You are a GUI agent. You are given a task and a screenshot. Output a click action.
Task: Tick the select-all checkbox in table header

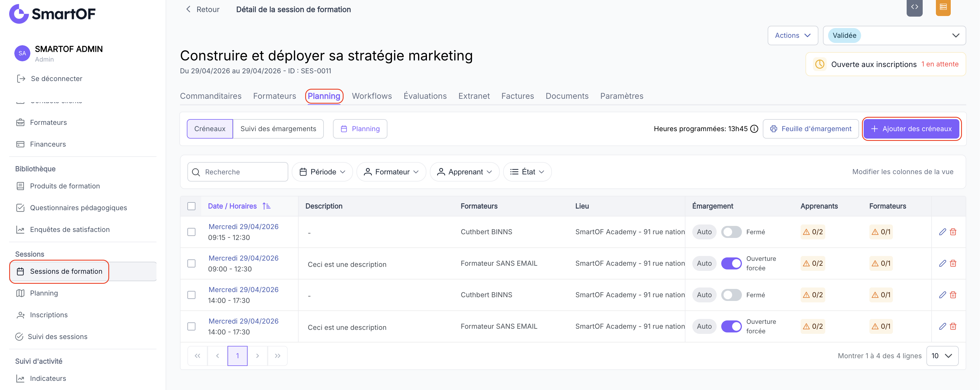coord(191,206)
